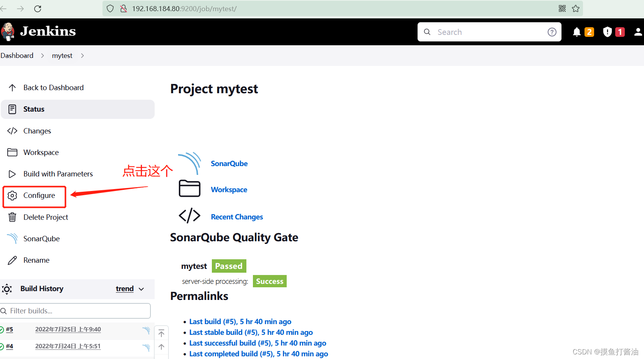Click the Jenkins title text
The width and height of the screenshot is (644, 359).
pos(48,31)
